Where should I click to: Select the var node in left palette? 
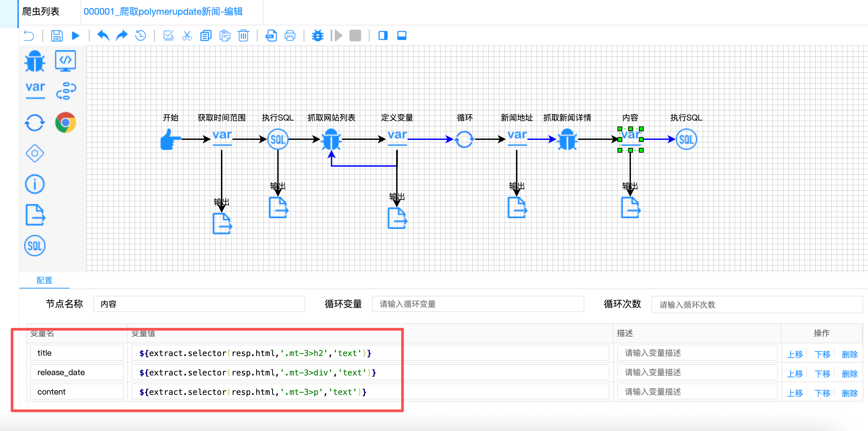point(35,90)
